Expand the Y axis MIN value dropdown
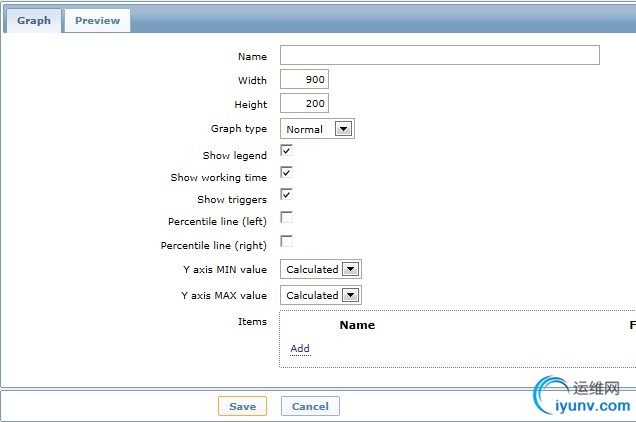Viewport: 636px width, 422px height. tap(320, 269)
